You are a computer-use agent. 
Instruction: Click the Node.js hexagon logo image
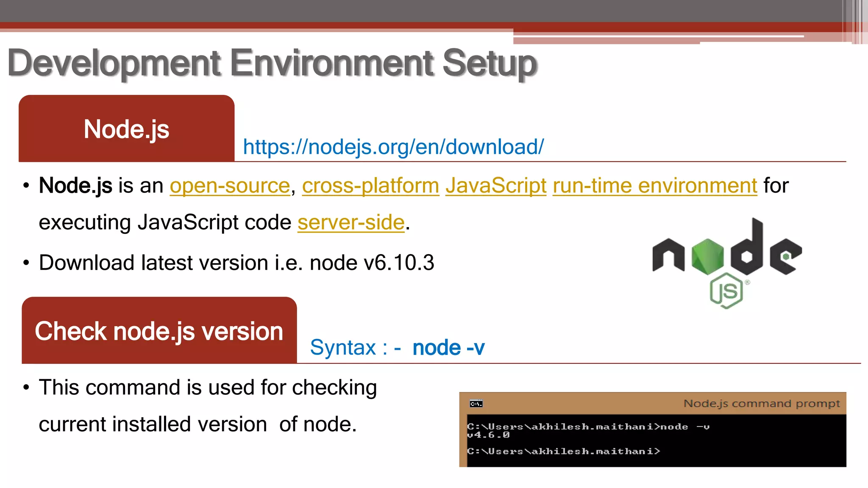(x=727, y=263)
